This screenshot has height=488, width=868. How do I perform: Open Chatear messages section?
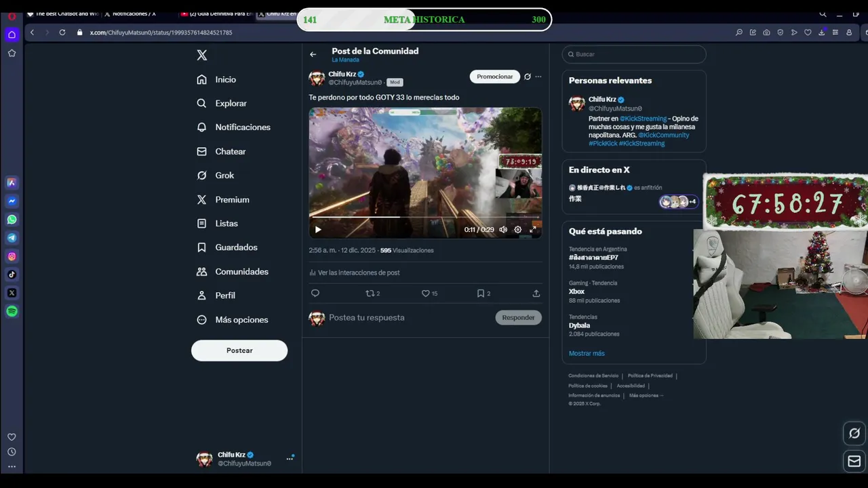pyautogui.click(x=221, y=151)
